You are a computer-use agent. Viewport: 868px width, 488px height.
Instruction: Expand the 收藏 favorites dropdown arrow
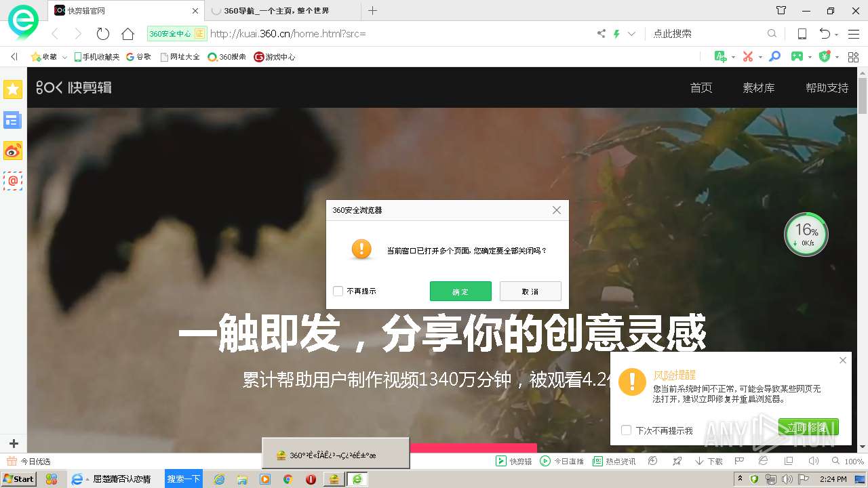pyautogui.click(x=64, y=58)
